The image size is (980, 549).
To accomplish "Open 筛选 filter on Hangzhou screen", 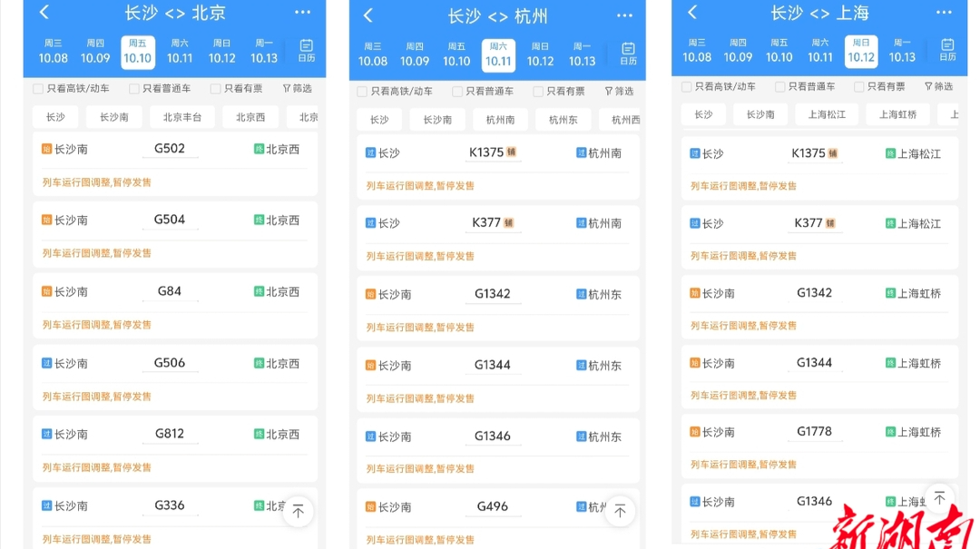I will [620, 92].
